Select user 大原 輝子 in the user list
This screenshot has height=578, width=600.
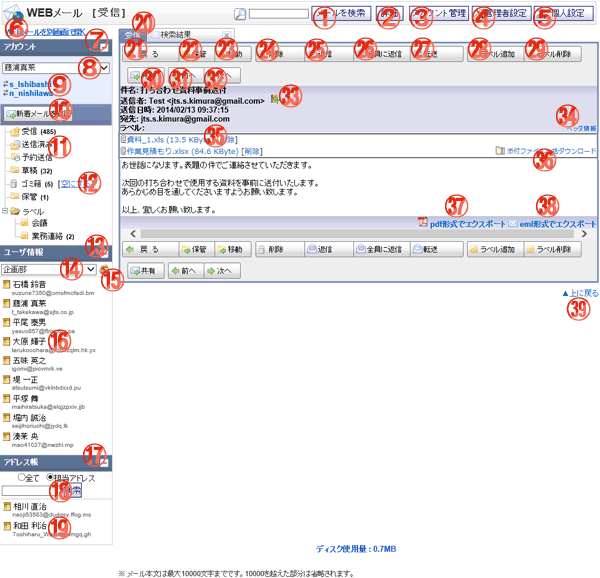pyautogui.click(x=29, y=341)
